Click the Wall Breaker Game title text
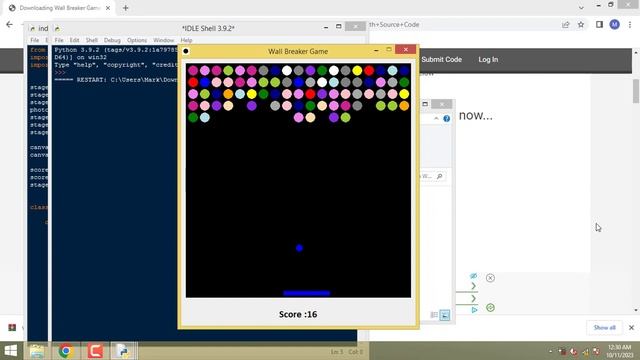Viewport: 640px width, 360px height. tap(298, 51)
